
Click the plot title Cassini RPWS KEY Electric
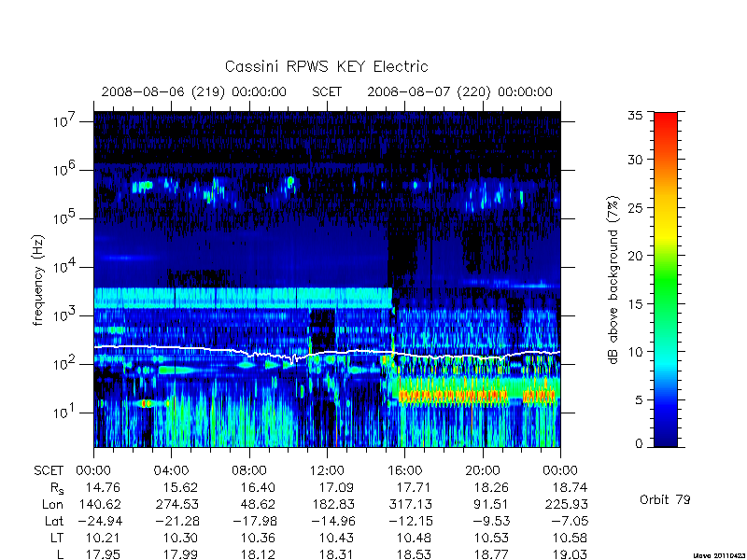point(326,66)
